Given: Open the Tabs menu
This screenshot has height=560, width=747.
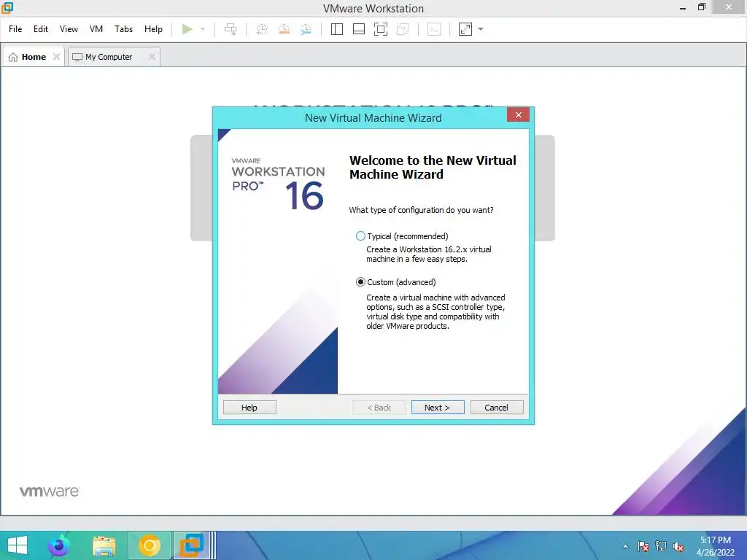Looking at the screenshot, I should [x=123, y=29].
